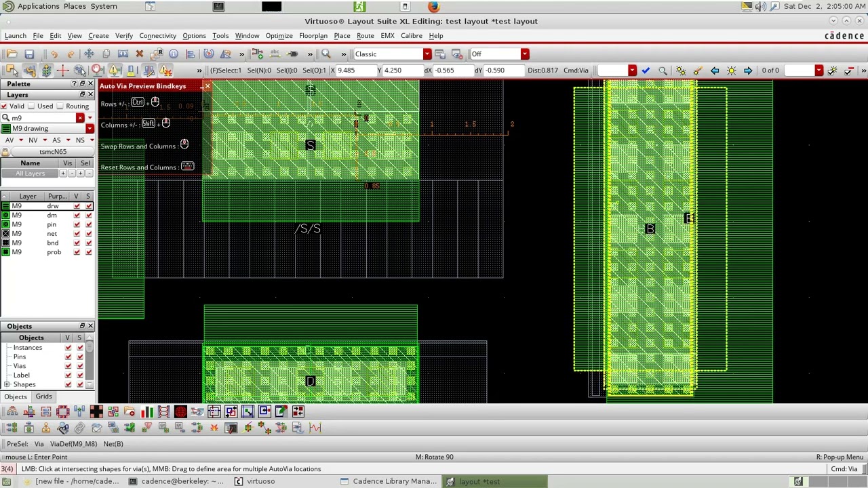The width and height of the screenshot is (868, 488).
Task: Click the Undo arrow icon
Action: pos(54,54)
